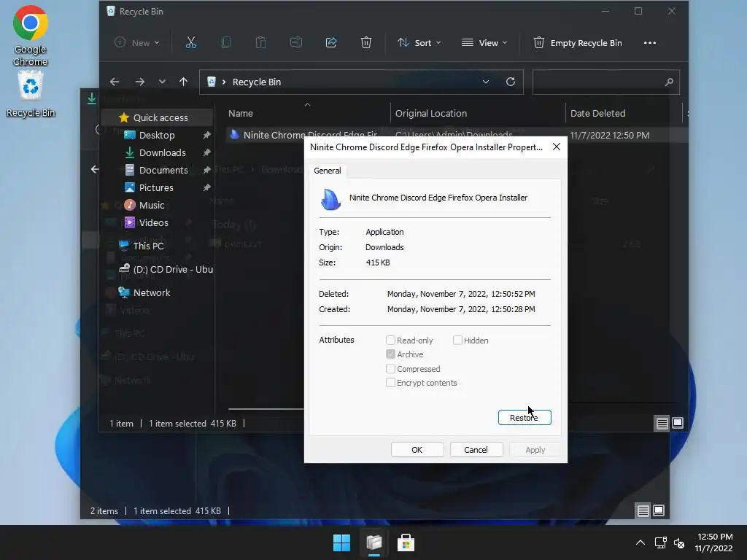Switch to details view in Recycle Bin status bar
Screen dimensions: 747x560
pos(662,423)
